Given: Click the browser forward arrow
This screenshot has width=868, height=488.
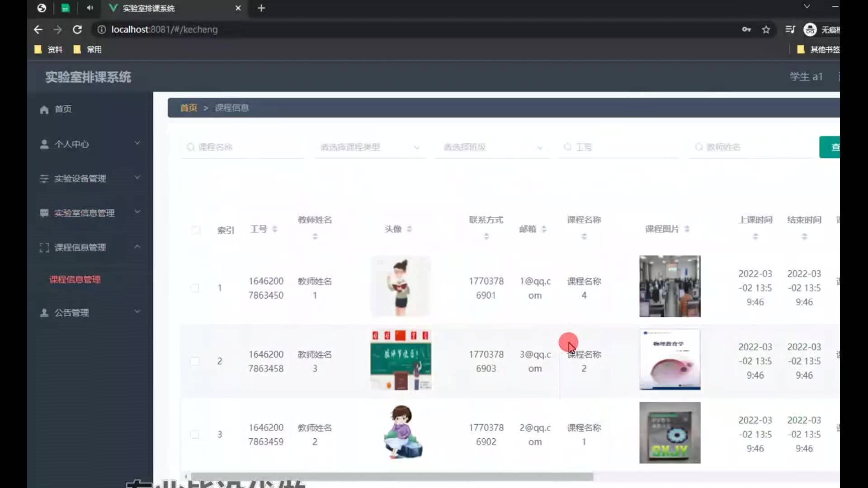Looking at the screenshot, I should [x=57, y=30].
